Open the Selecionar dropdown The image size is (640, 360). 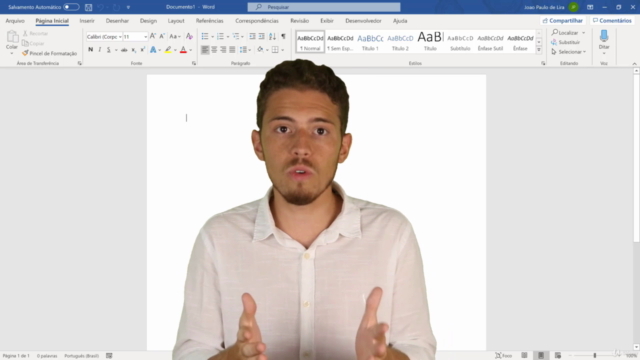click(x=569, y=52)
